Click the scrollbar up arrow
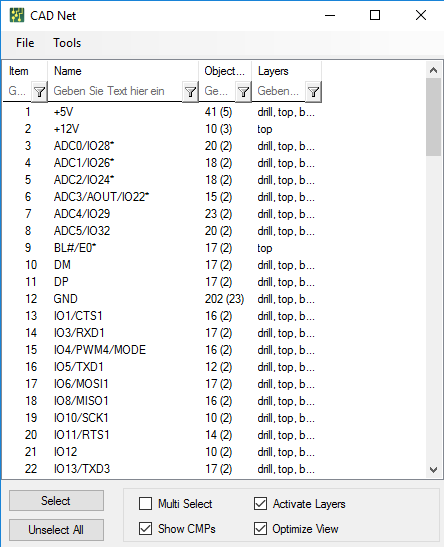Viewport: 444px width, 547px height. [433, 70]
